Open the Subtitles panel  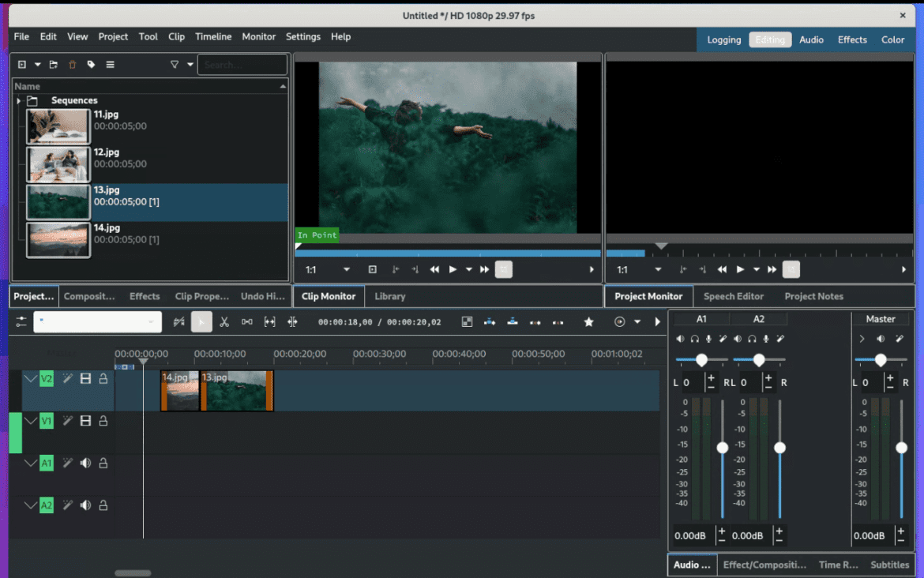(889, 565)
